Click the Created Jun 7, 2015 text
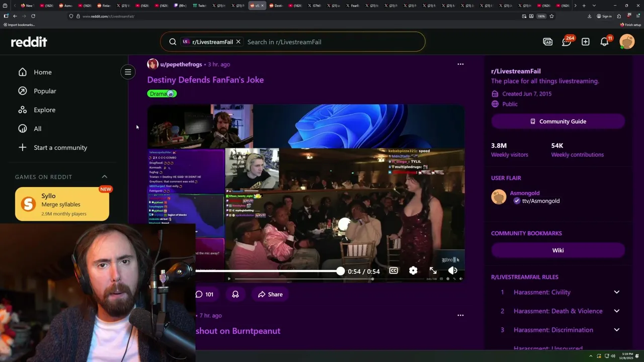644x362 pixels. point(527,94)
